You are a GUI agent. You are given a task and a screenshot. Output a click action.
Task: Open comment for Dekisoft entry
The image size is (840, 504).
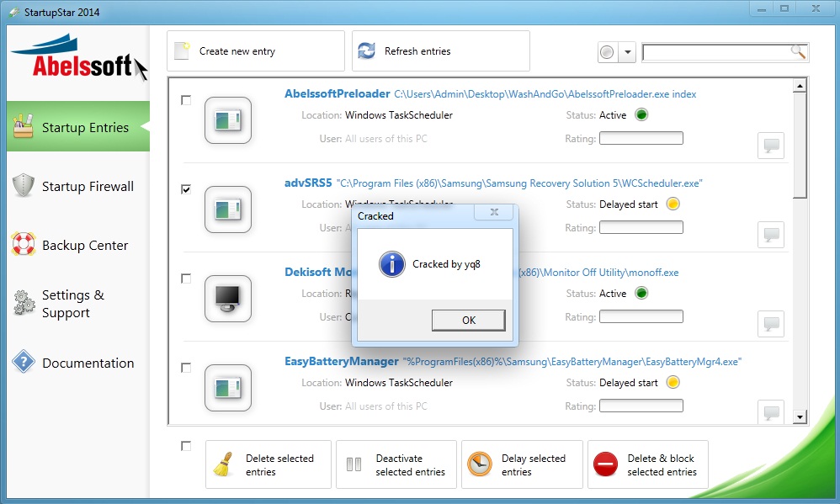tap(771, 323)
